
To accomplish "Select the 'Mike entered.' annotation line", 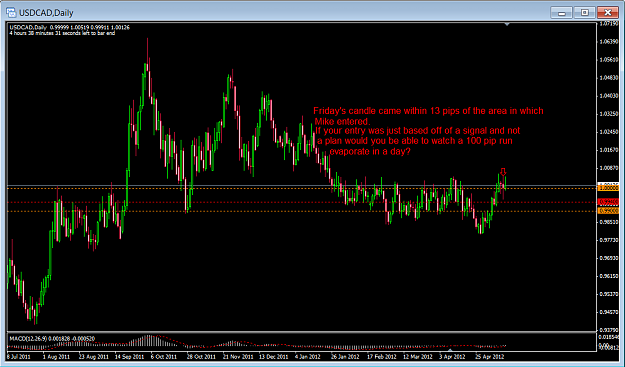I will (x=344, y=121).
